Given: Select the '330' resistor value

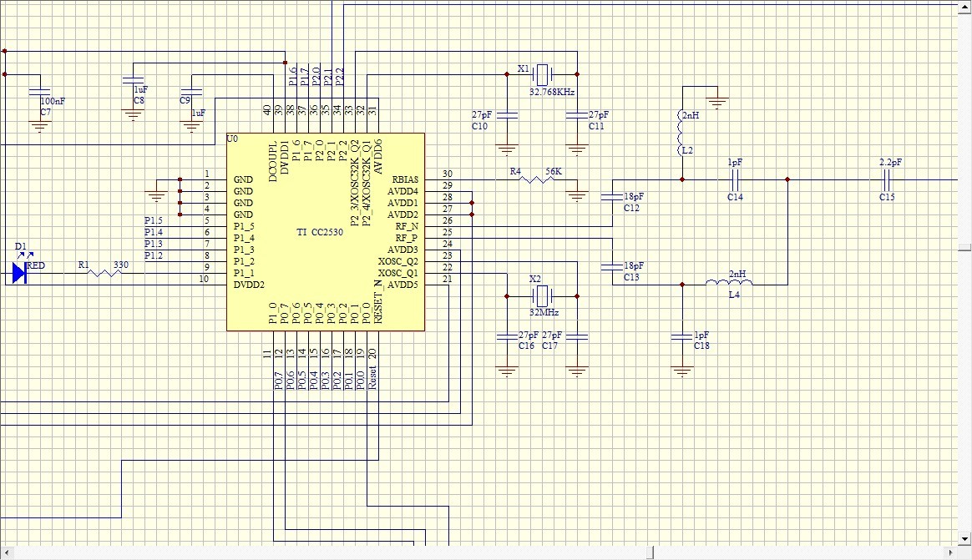Looking at the screenshot, I should (x=121, y=265).
